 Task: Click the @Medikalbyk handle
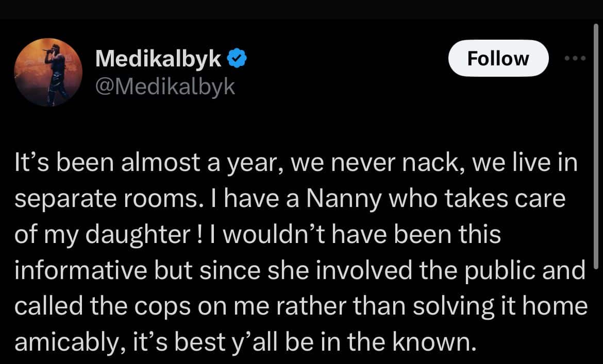click(x=165, y=87)
